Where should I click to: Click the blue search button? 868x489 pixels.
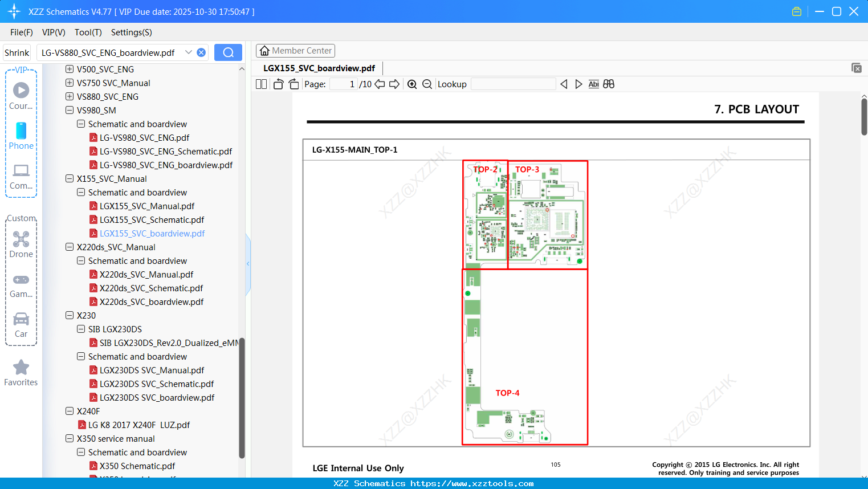coord(228,52)
